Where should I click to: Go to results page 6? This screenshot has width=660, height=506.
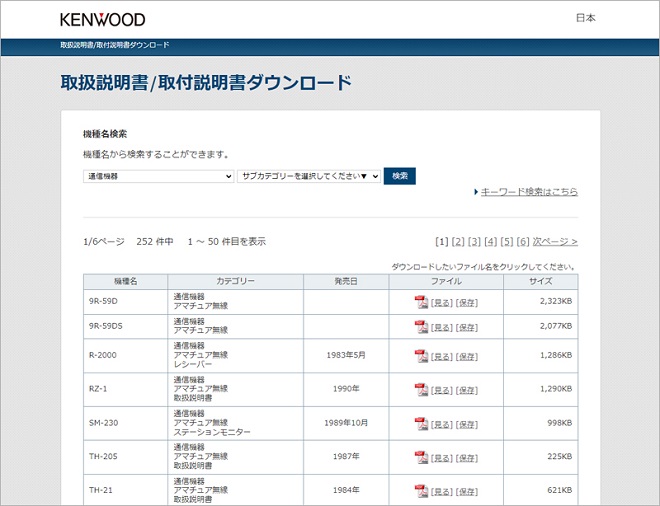[523, 242]
